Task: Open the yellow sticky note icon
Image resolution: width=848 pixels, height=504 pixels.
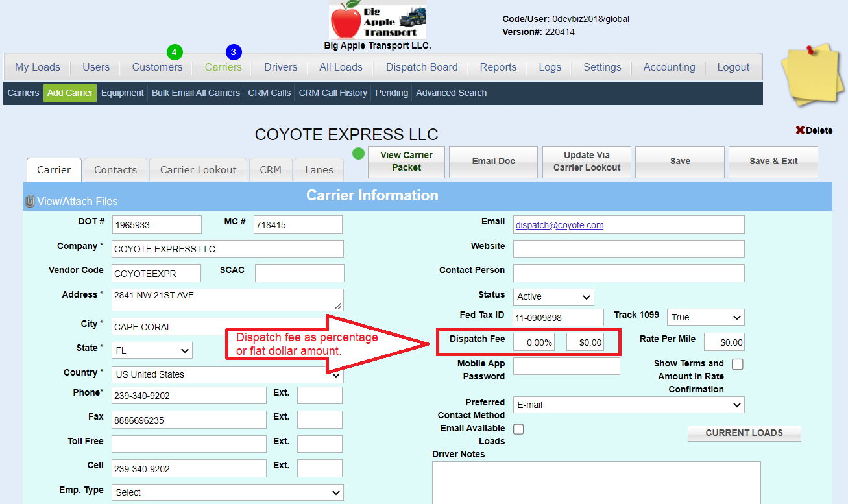Action: point(812,74)
